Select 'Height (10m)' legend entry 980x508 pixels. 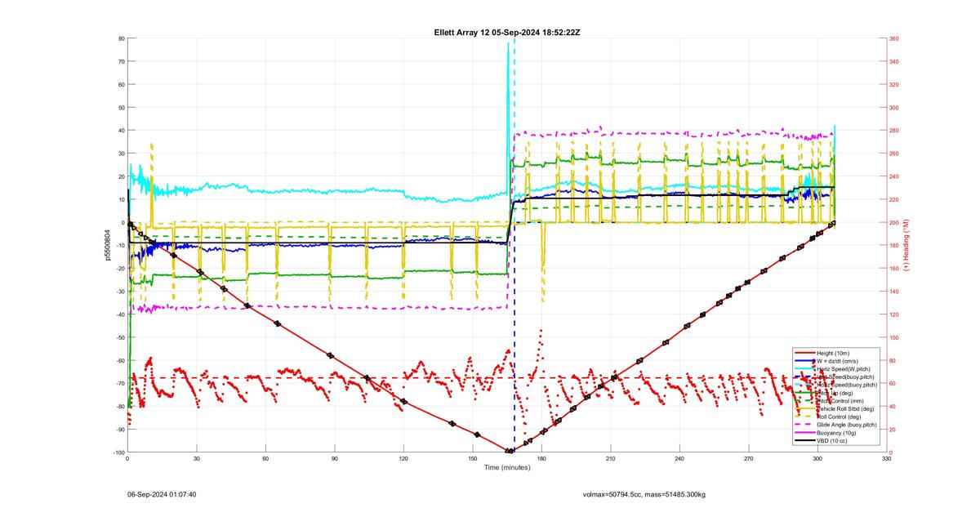pos(833,353)
